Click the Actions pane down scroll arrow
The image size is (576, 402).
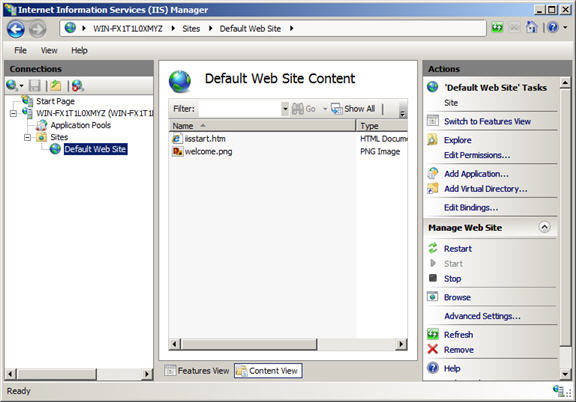(x=565, y=374)
